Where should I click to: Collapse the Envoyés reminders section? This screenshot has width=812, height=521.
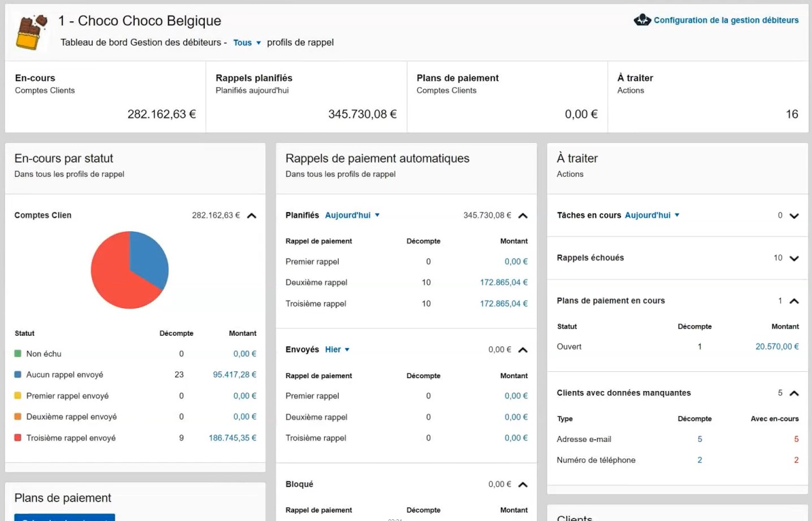(x=523, y=350)
